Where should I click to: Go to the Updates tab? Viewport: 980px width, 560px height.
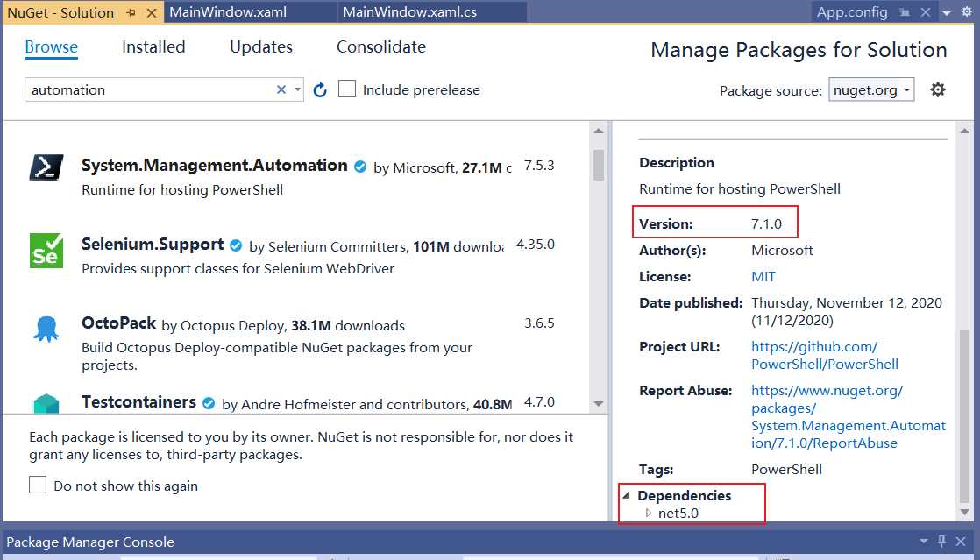[261, 46]
